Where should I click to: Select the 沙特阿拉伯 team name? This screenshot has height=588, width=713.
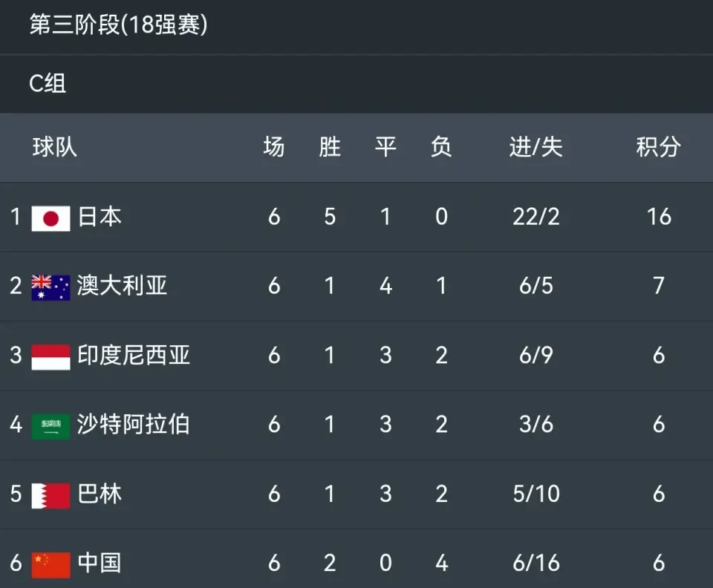[133, 425]
